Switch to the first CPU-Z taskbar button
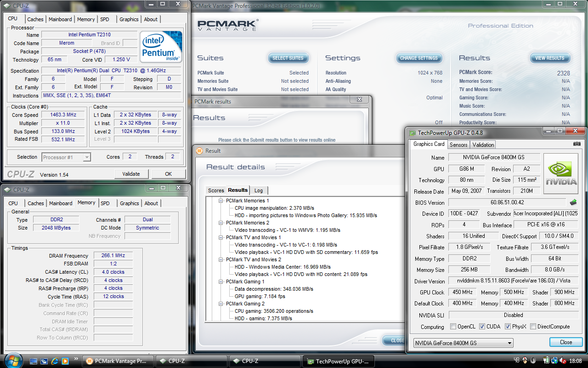Image resolution: width=588 pixels, height=368 pixels. click(x=192, y=361)
